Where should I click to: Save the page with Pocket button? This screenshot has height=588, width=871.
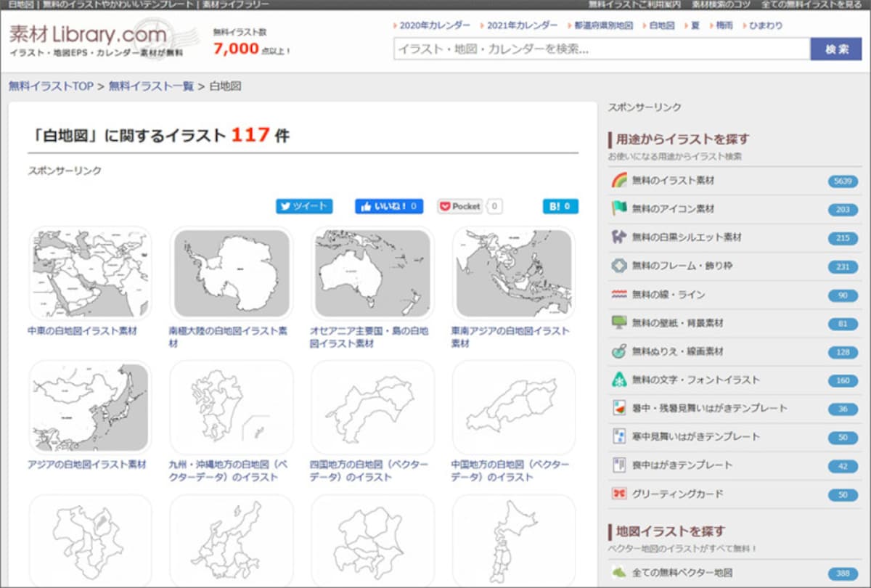460,206
